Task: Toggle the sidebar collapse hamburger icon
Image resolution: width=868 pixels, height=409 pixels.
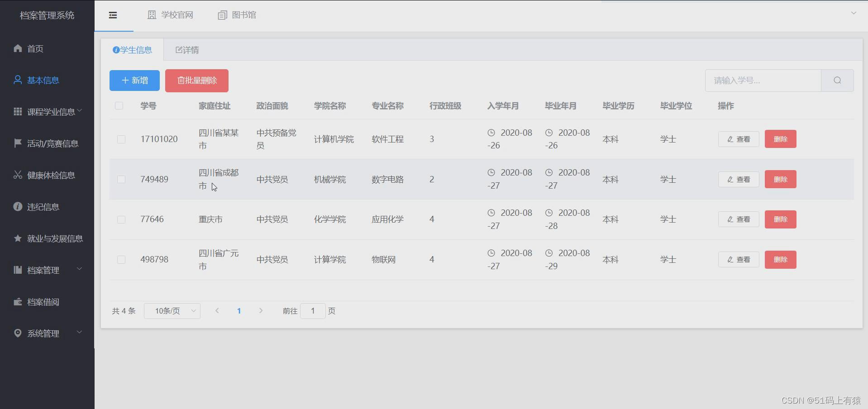Action: (113, 15)
